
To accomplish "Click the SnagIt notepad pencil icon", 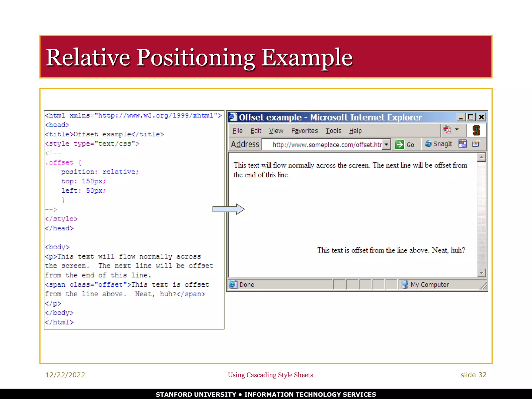I will click(476, 143).
